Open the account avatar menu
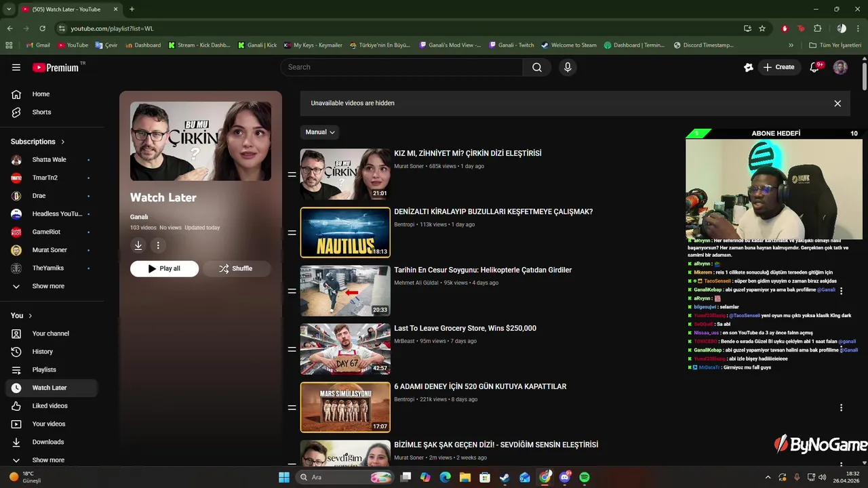The height and width of the screenshot is (488, 868). point(840,67)
